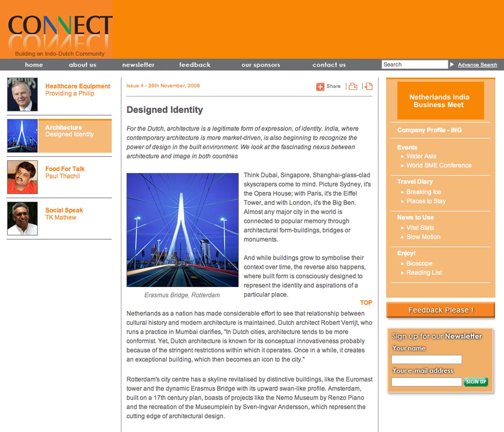Open the Breaking Ice travel link
Image resolution: width=504 pixels, height=432 pixels.
click(423, 192)
